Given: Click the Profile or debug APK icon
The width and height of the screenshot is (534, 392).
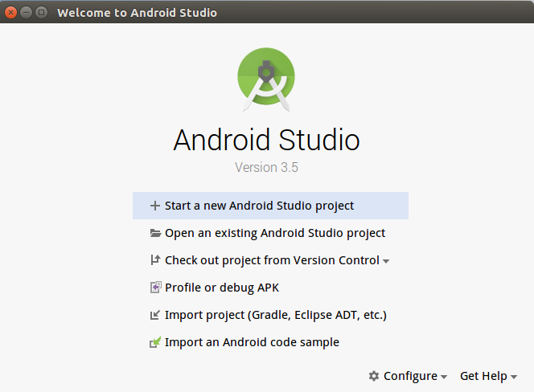Looking at the screenshot, I should tap(156, 288).
